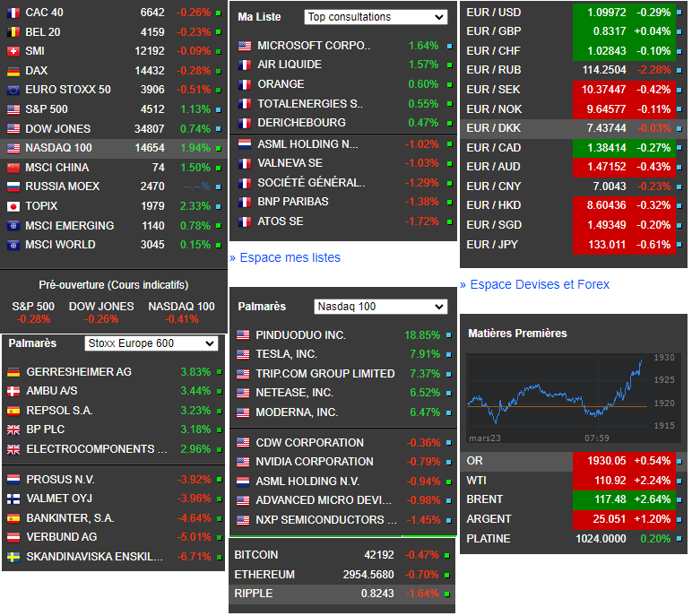Click the EUR / JPY pair label
692x616 pixels.
click(x=492, y=245)
